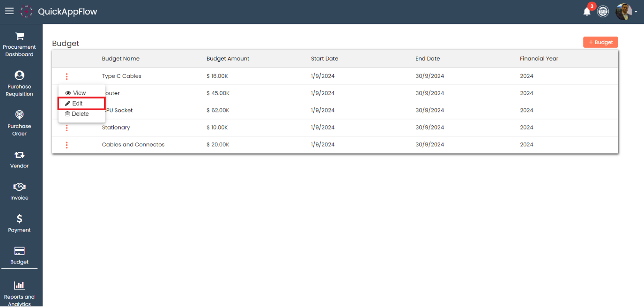Screen dimensions: 644x308
Task: Open Reports and Analytics in sidebar
Action: point(19,293)
